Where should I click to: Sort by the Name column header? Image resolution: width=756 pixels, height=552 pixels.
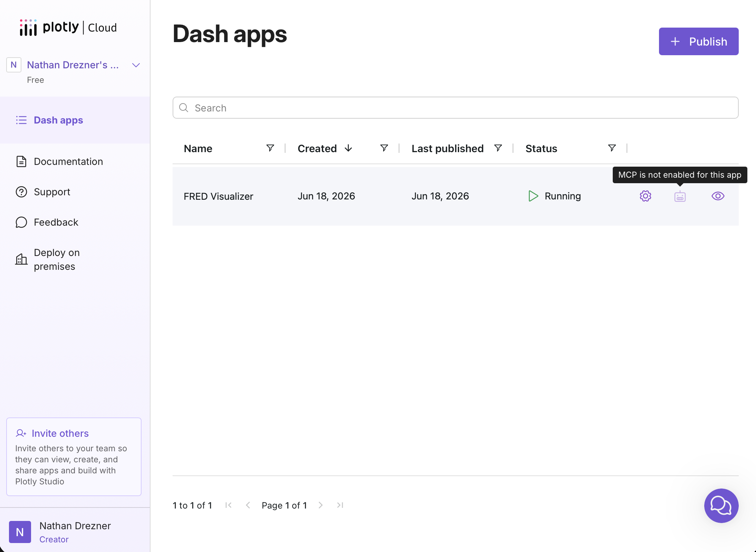coord(198,148)
